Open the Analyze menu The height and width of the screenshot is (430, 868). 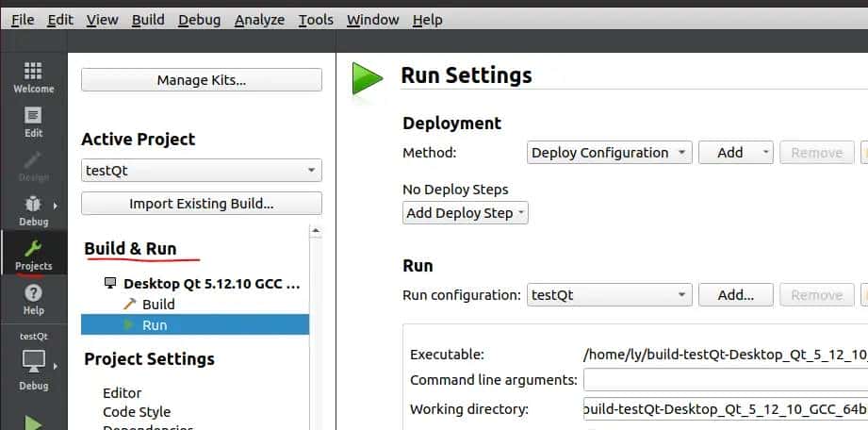[x=258, y=19]
